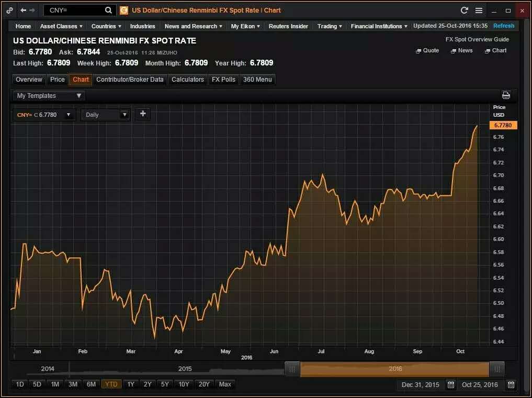Add a series with plus button
Screen dimensions: 532x398
[142, 114]
